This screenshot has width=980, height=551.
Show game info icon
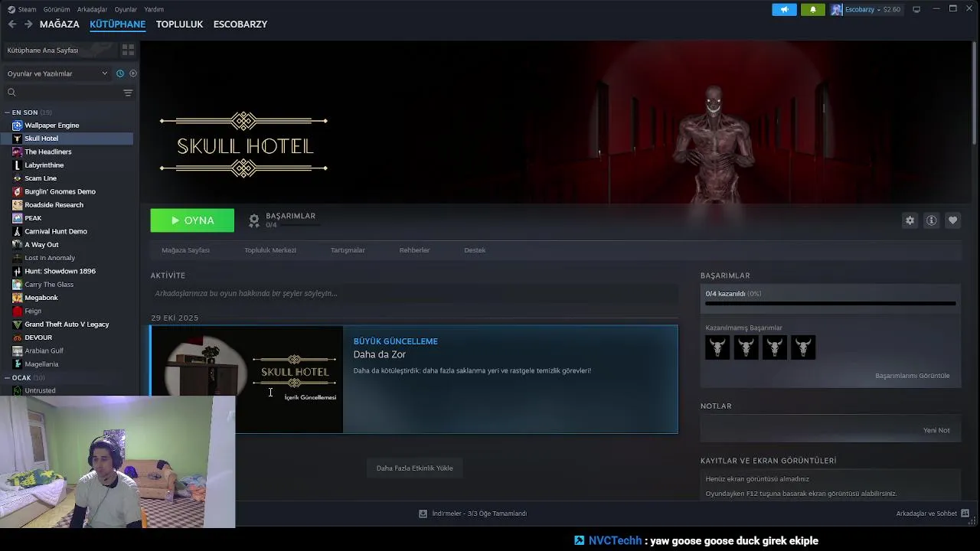click(931, 220)
